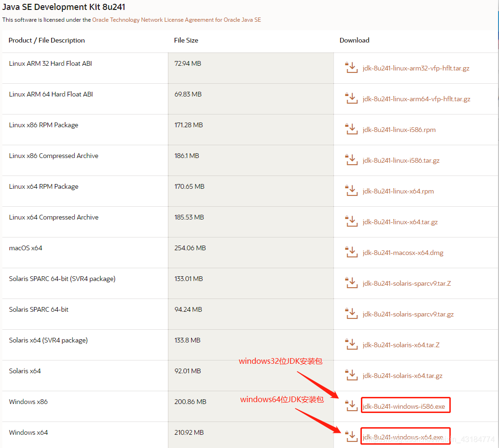Download jdk-8u241-solaris-x64.tar.Z file link
The image size is (499, 448).
click(401, 345)
